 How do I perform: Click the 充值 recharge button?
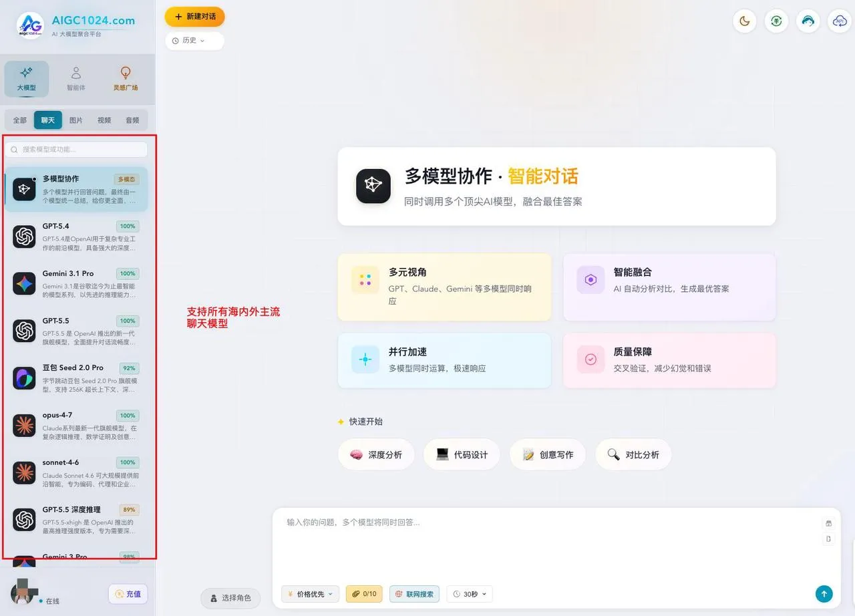click(x=128, y=594)
